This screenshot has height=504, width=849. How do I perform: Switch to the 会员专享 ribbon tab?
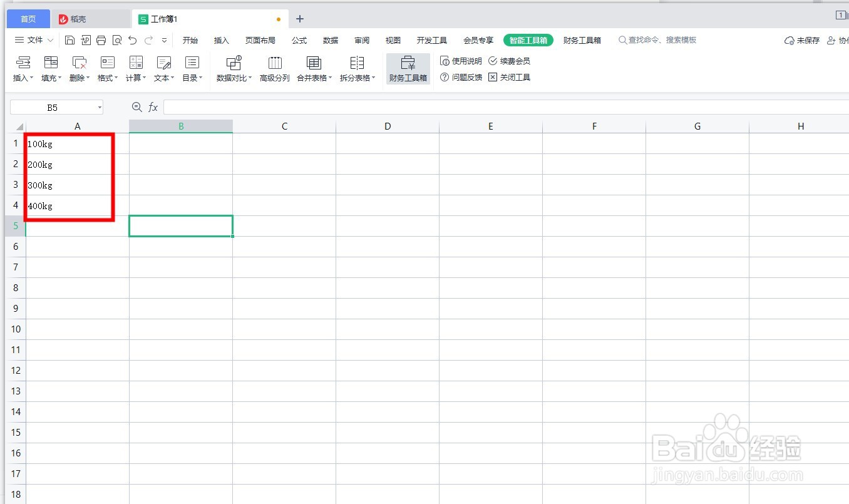point(478,40)
